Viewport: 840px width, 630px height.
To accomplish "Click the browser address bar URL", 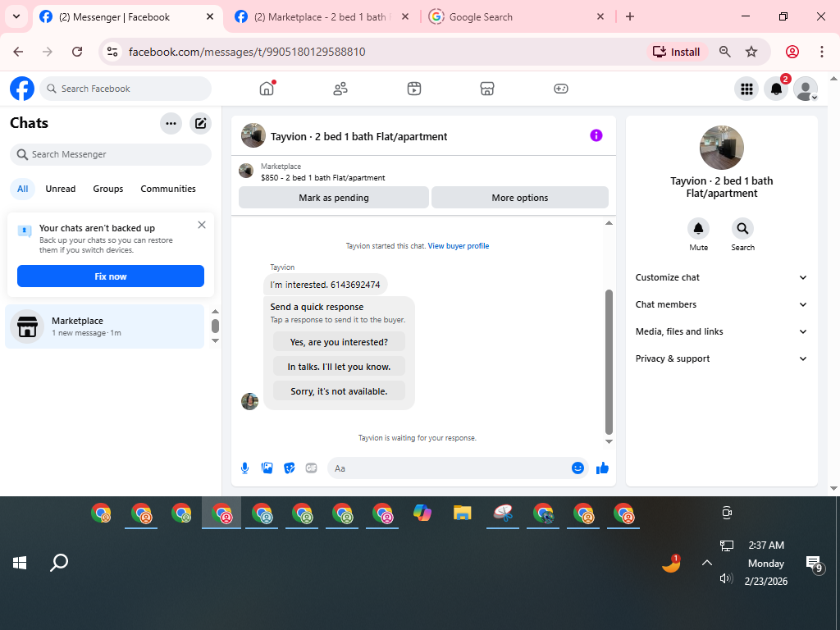I will tap(247, 52).
